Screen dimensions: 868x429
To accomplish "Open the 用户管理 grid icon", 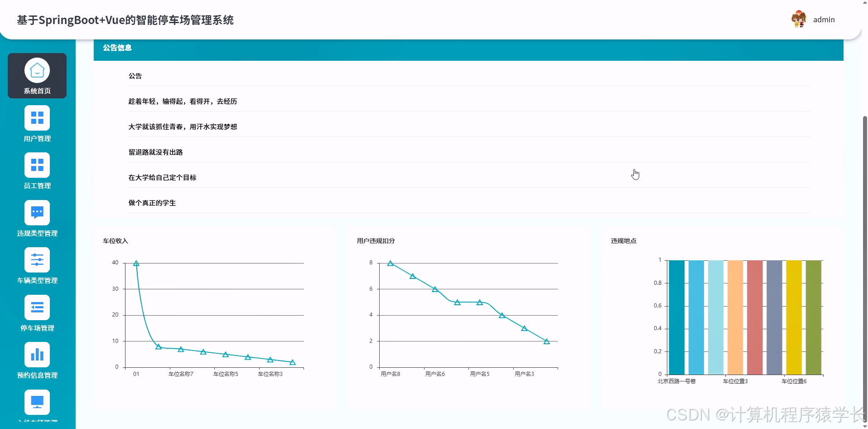I will click(x=37, y=118).
